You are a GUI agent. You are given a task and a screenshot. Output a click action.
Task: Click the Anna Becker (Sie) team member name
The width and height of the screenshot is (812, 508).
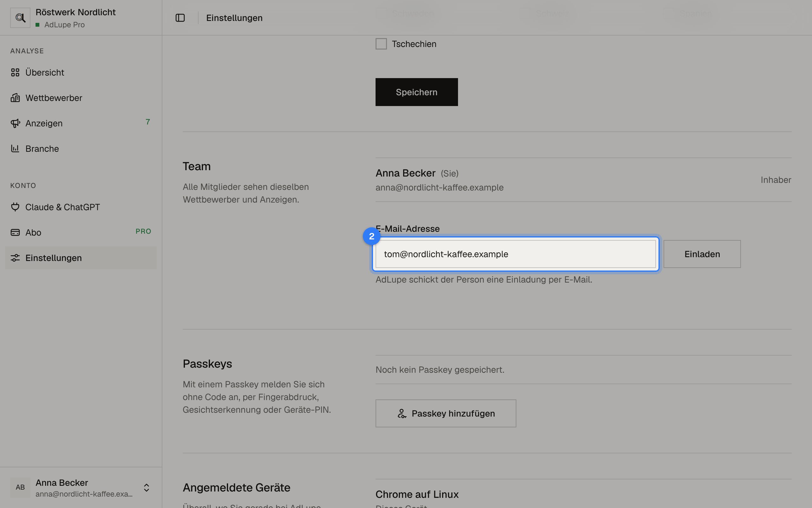417,173
